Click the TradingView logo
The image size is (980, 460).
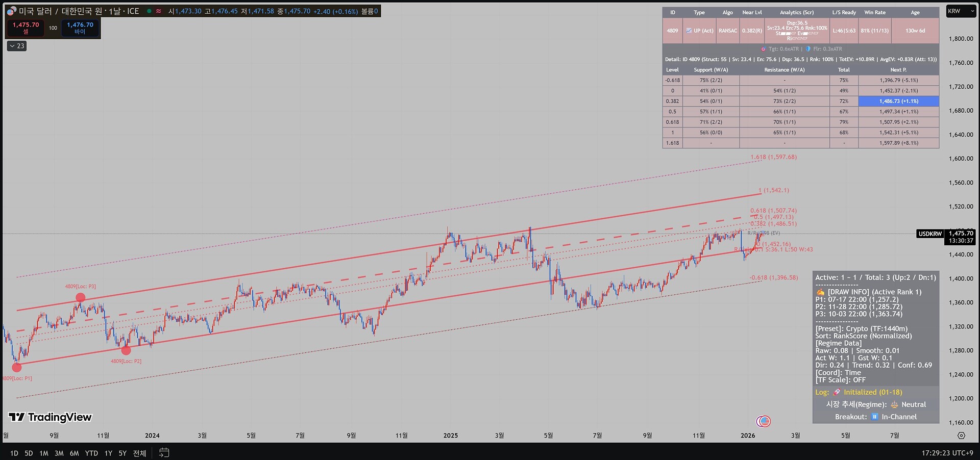click(x=50, y=417)
